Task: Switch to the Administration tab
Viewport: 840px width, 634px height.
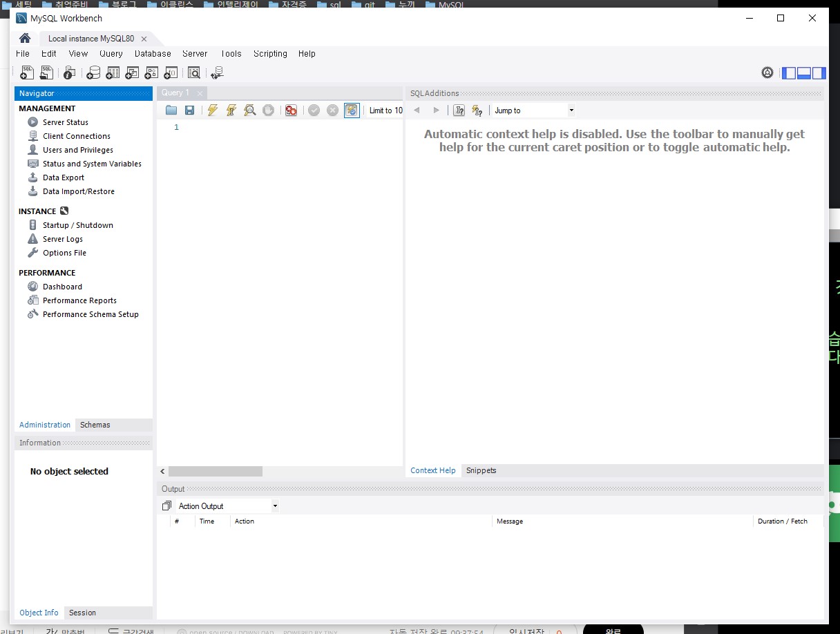Action: point(45,425)
